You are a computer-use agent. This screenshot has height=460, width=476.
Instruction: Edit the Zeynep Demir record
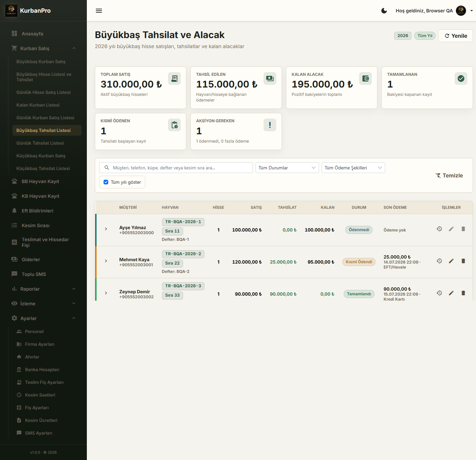tap(451, 293)
